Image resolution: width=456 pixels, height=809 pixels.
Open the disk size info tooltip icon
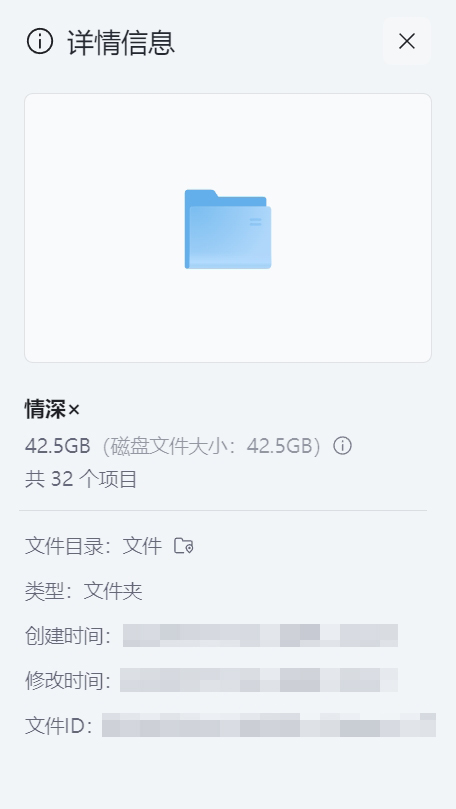point(342,445)
